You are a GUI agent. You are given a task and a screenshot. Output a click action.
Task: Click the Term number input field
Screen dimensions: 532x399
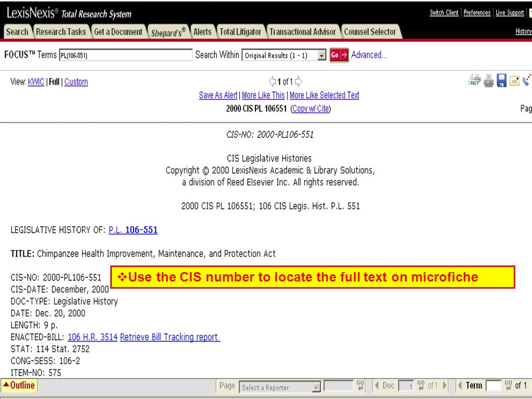[x=493, y=386]
